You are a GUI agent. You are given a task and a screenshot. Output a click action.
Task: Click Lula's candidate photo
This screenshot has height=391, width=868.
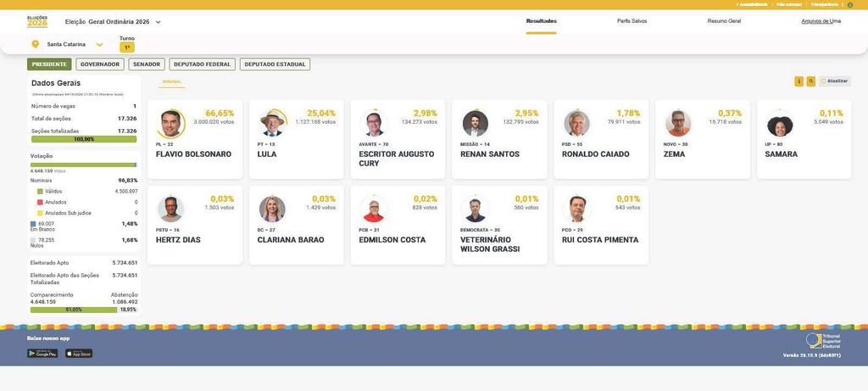[272, 124]
